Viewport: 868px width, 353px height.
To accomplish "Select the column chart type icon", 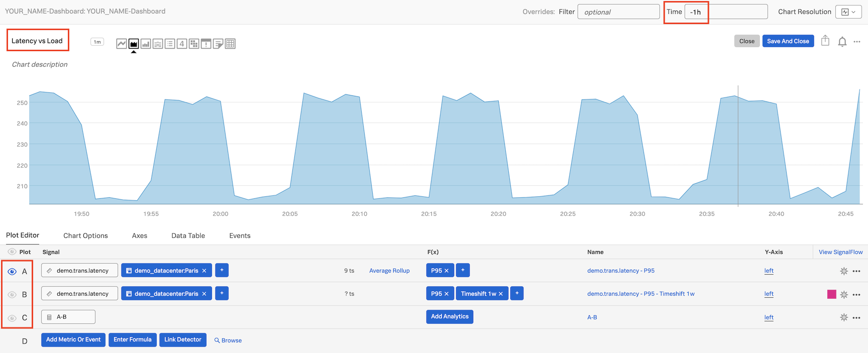I will tap(146, 44).
